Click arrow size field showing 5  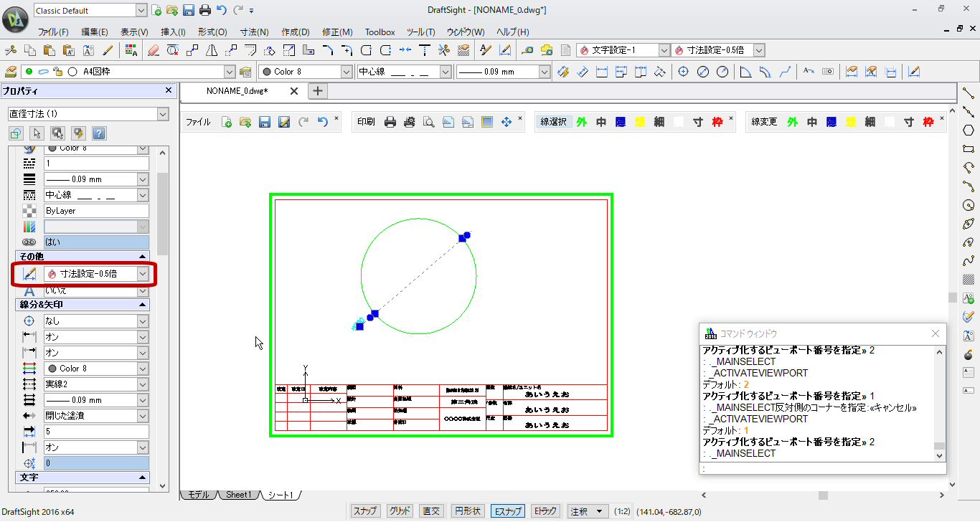pos(96,432)
